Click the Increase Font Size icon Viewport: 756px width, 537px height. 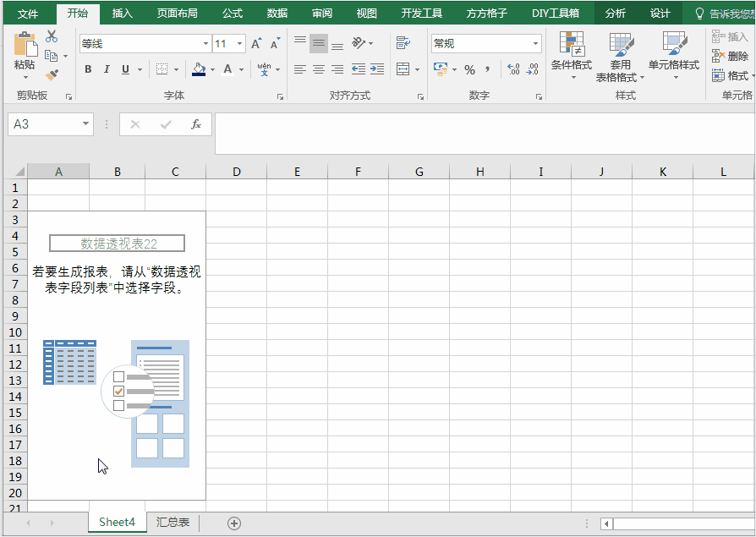pos(256,44)
